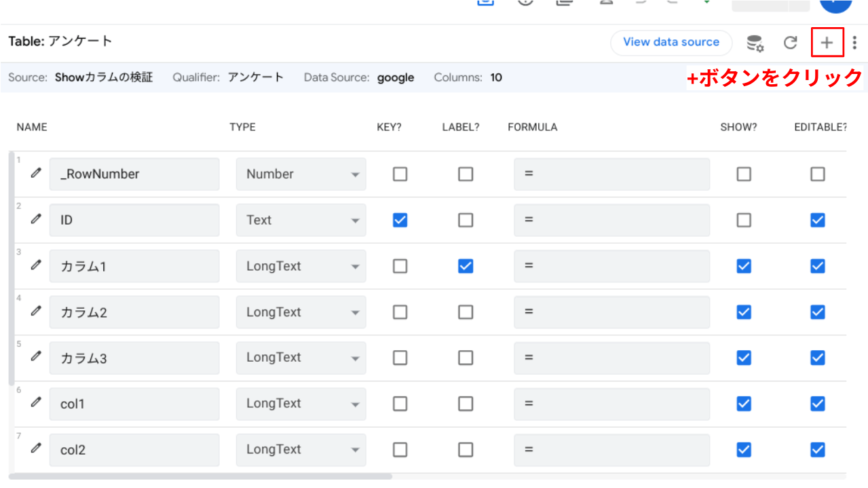Image resolution: width=868 pixels, height=488 pixels.
Task: Open the LongText type dropdown for col1
Action: [x=301, y=404]
